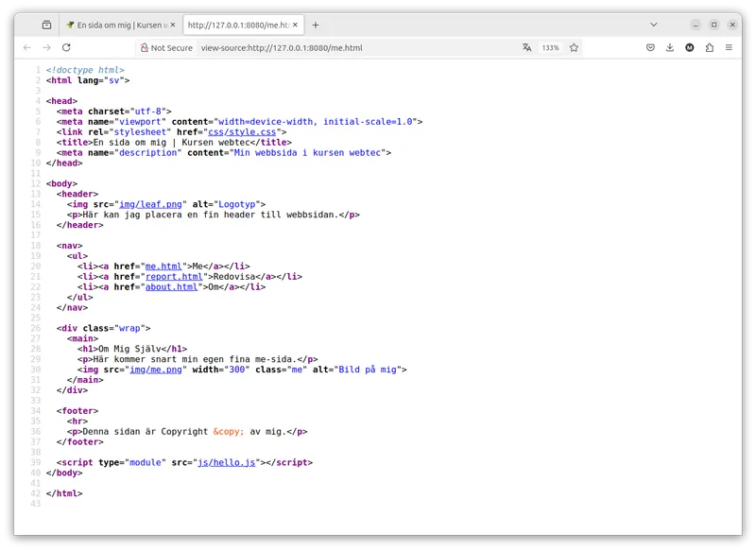Expand the list all tabs chevron
This screenshot has width=756, height=551.
tap(654, 25)
